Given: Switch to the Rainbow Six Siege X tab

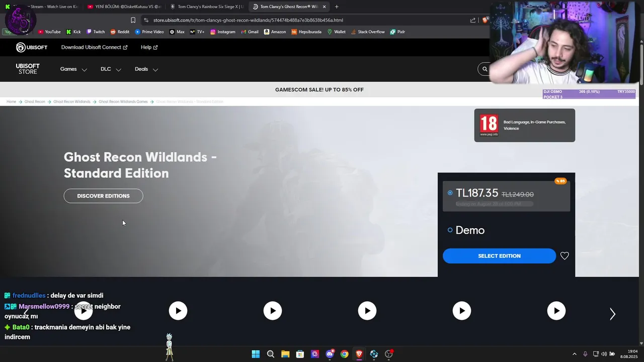Looking at the screenshot, I should pos(206,7).
